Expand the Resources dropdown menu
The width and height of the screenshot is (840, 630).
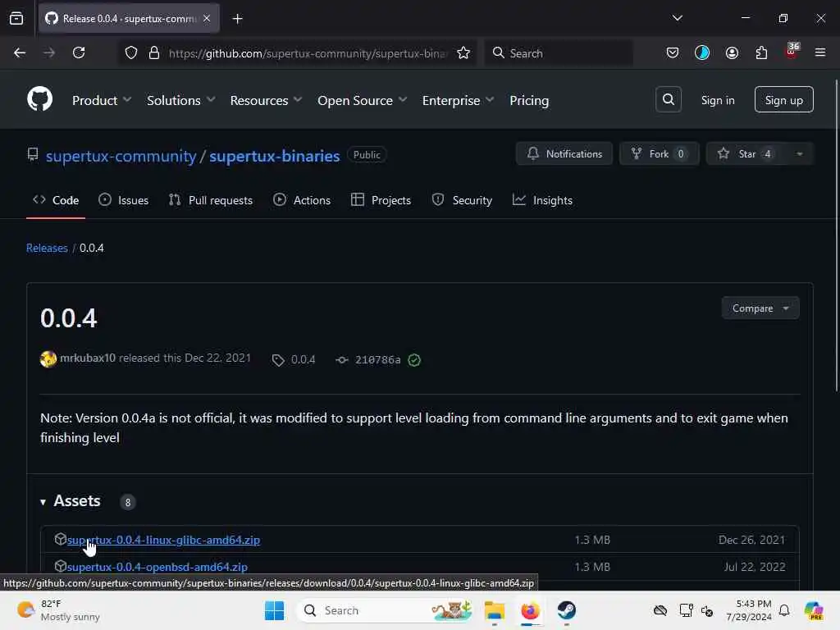coord(267,100)
